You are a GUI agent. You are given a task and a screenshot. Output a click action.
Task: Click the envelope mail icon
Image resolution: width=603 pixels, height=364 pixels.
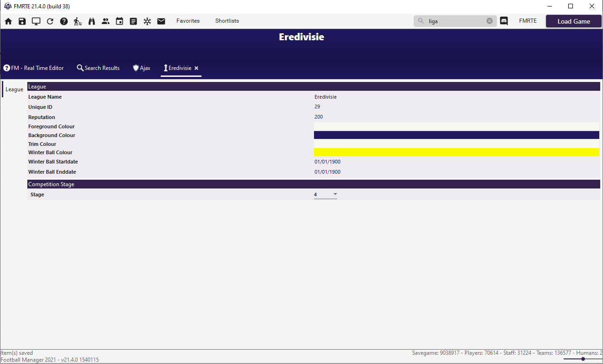[x=161, y=21]
